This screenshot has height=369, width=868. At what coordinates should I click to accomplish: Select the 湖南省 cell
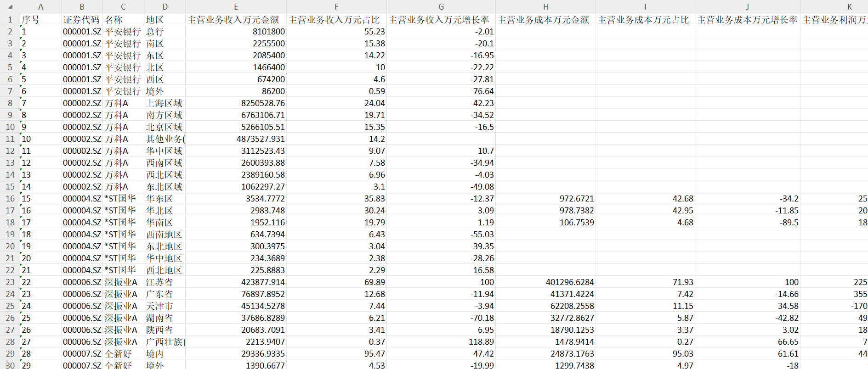pyautogui.click(x=165, y=318)
